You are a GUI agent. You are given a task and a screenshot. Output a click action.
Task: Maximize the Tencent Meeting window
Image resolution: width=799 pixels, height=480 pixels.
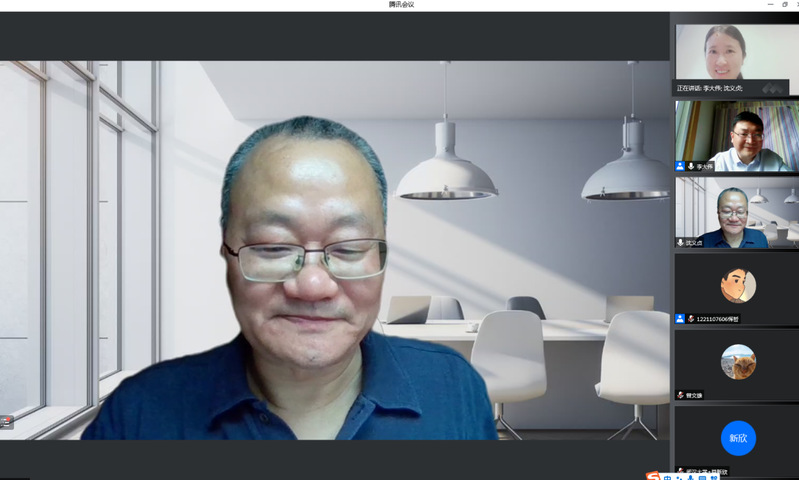pyautogui.click(x=784, y=5)
